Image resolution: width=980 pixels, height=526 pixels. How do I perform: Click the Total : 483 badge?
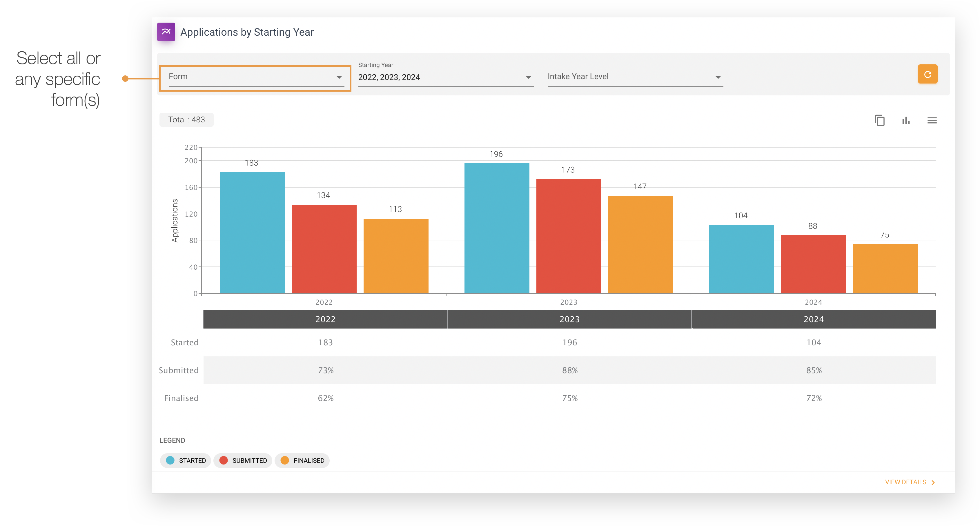(x=186, y=119)
